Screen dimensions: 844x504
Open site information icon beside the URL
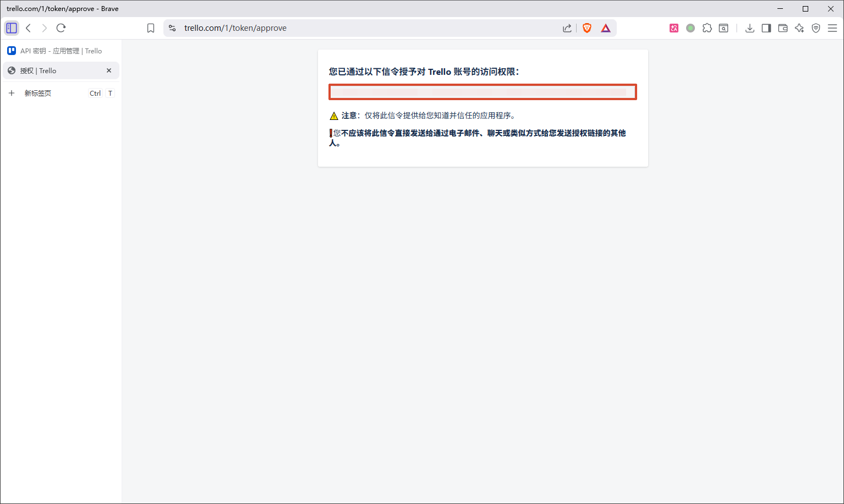[x=172, y=28]
